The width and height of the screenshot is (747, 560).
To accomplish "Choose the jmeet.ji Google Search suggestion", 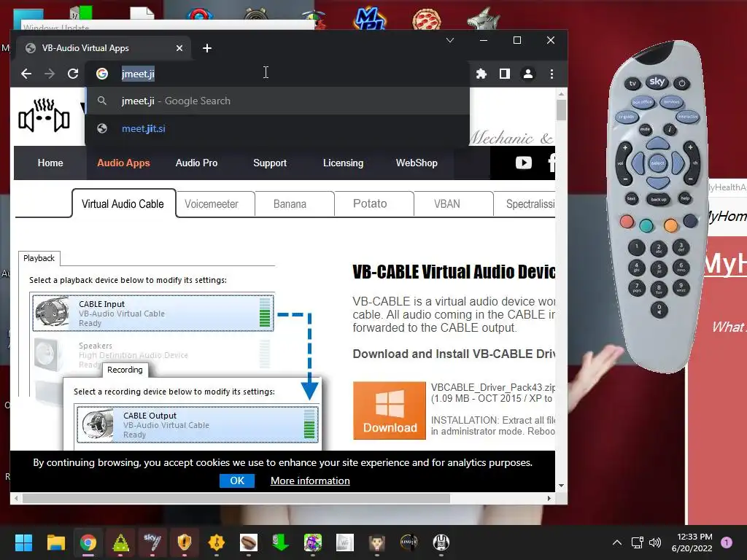I will [x=277, y=101].
